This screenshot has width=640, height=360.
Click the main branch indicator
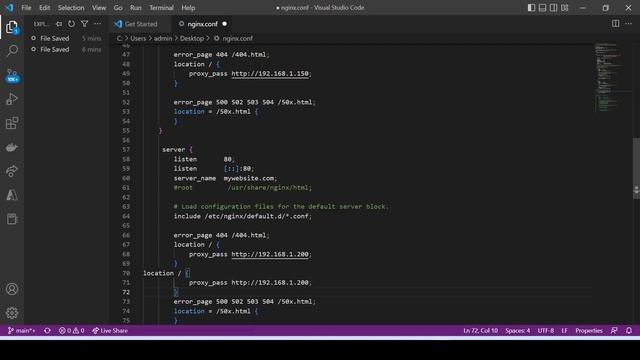[21, 331]
